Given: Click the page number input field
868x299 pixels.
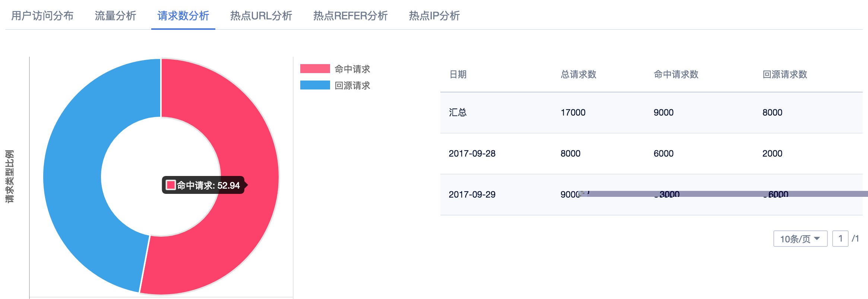Looking at the screenshot, I should (840, 239).
